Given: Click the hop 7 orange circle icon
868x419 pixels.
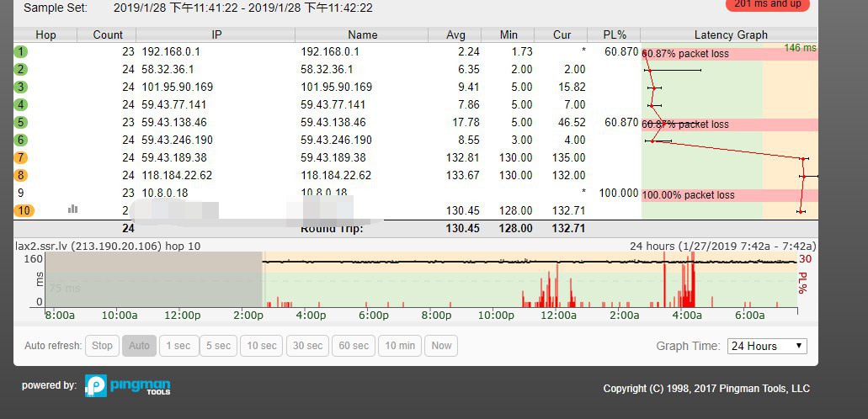Looking at the screenshot, I should 21,158.
